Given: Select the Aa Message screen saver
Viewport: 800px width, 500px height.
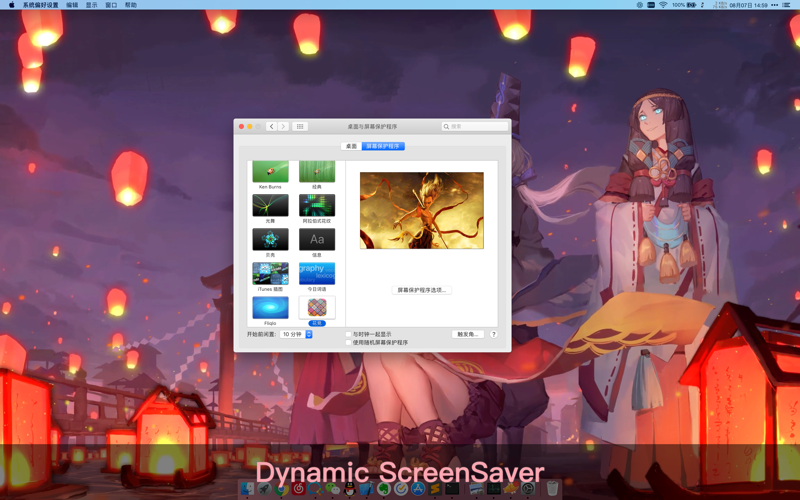Looking at the screenshot, I should click(x=317, y=239).
